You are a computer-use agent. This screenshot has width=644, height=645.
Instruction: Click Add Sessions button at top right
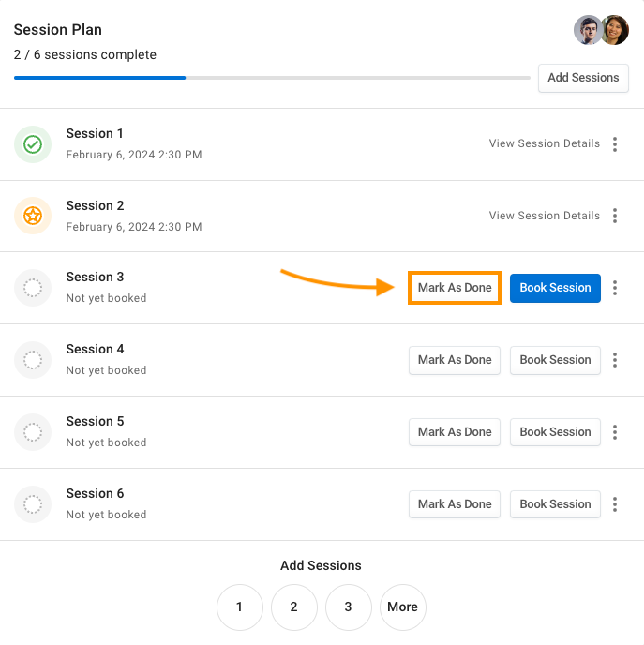[583, 78]
